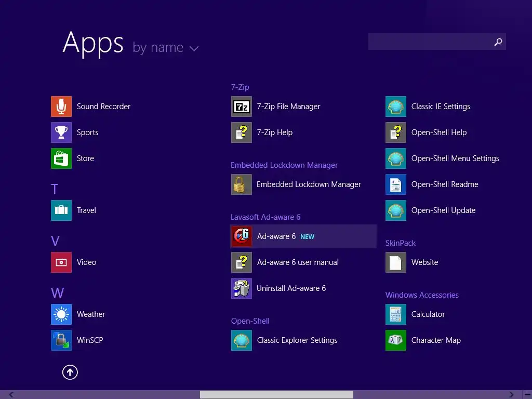Launch the Open-Shell Update shell icon
The width and height of the screenshot is (532, 399).
(x=395, y=210)
